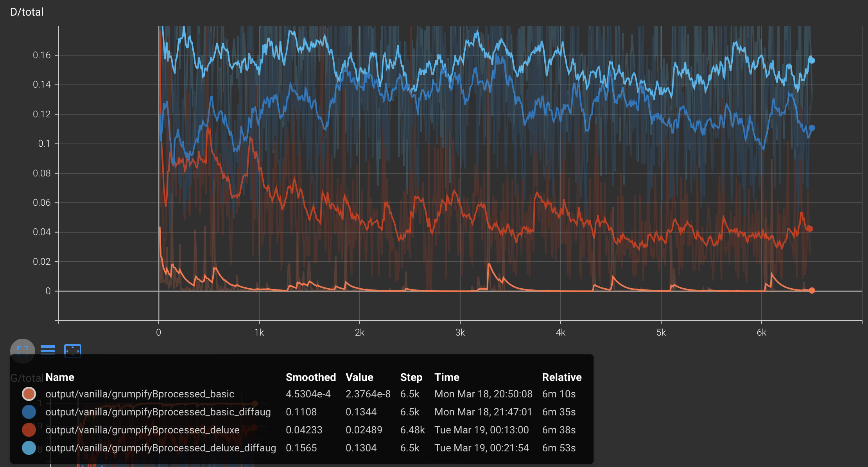Click relative time 6m 38s
Screen dimensions: 868x467
559,430
